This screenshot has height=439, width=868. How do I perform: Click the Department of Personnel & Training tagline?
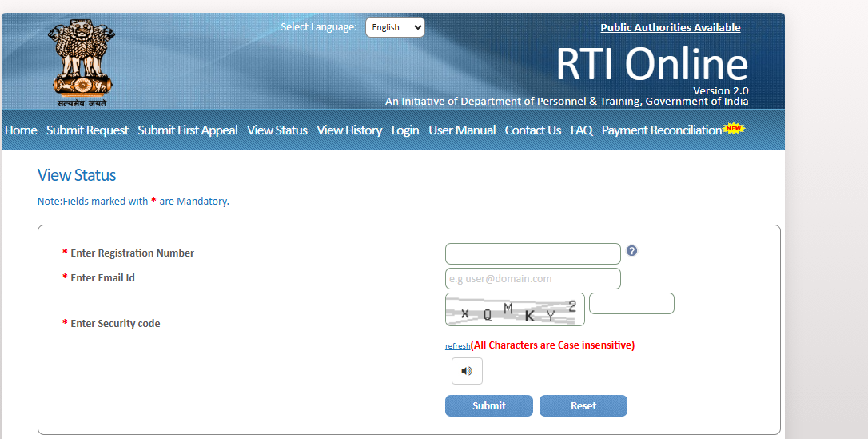click(567, 102)
